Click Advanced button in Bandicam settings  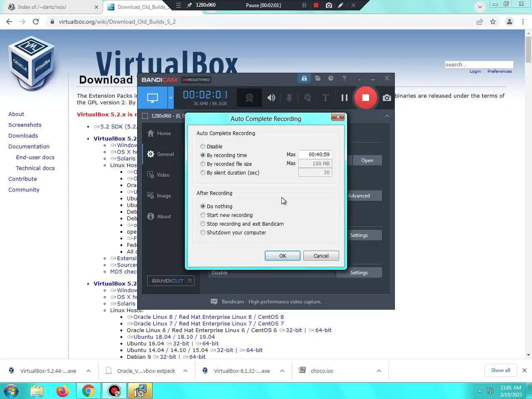[x=359, y=196]
